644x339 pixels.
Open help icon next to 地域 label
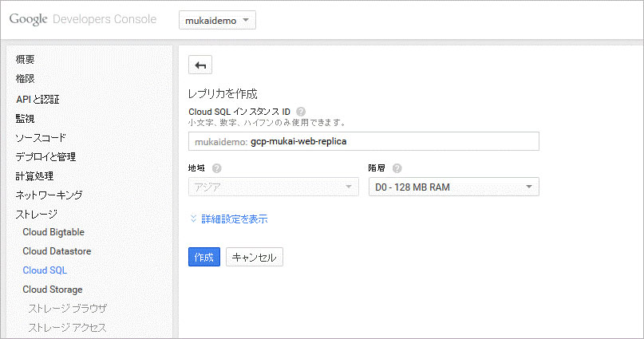pos(216,168)
